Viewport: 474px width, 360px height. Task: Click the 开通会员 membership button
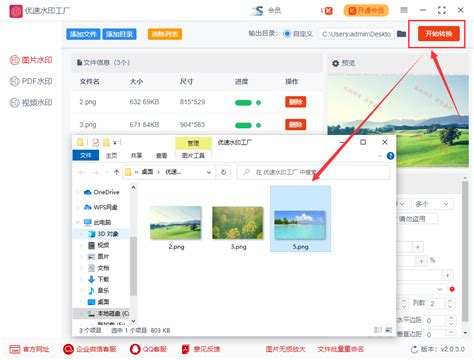coord(366,11)
